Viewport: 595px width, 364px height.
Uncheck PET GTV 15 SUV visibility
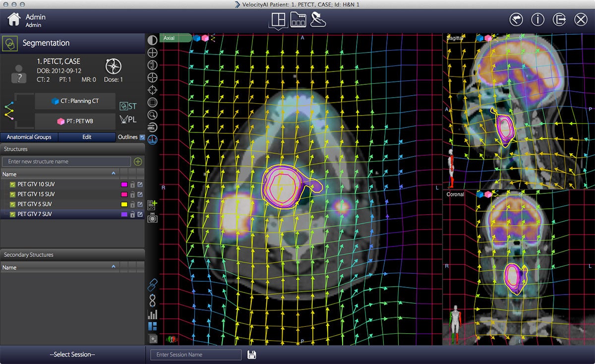(12, 194)
